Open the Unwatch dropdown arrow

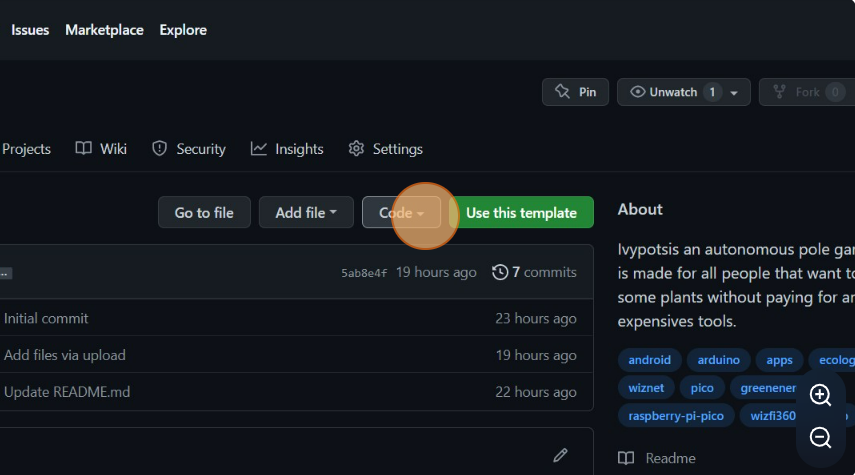[x=734, y=93]
